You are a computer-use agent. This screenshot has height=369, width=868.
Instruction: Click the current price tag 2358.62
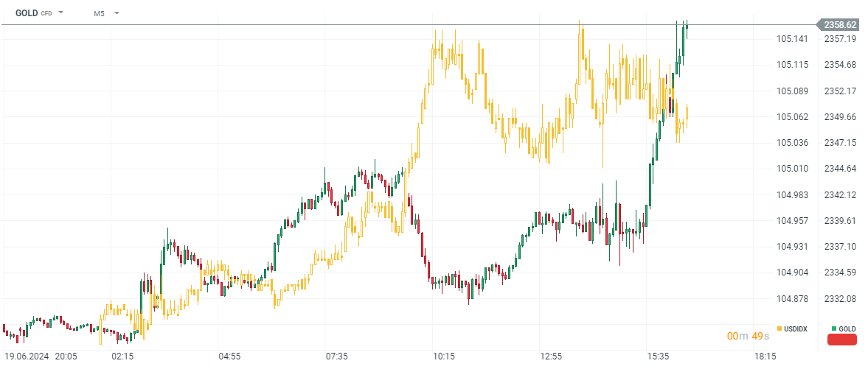tap(839, 24)
